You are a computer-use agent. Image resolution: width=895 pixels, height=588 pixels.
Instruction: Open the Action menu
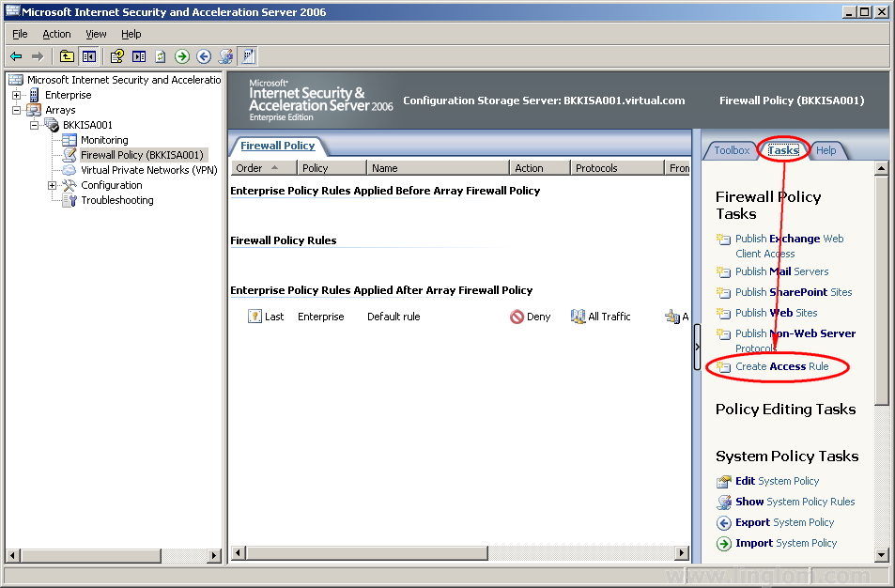coord(56,34)
